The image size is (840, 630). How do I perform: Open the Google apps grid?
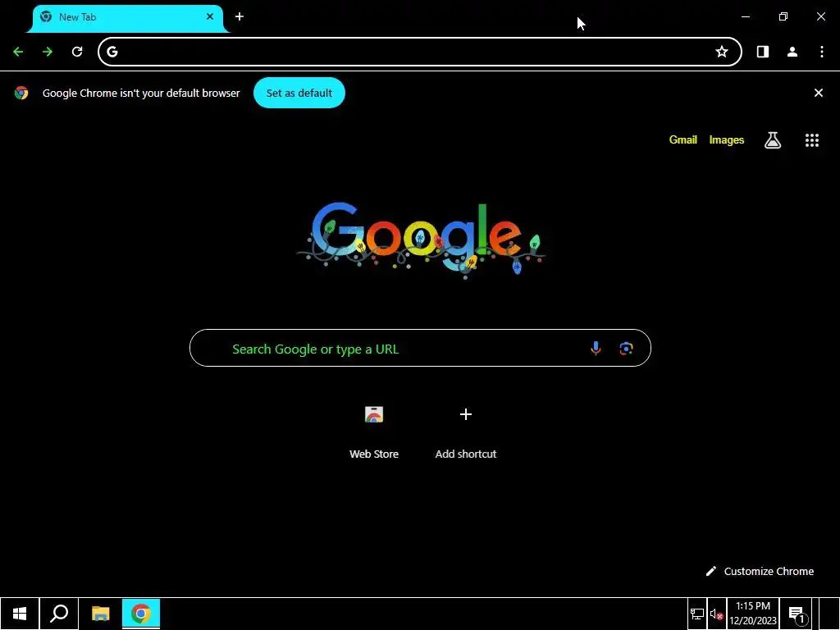point(811,139)
